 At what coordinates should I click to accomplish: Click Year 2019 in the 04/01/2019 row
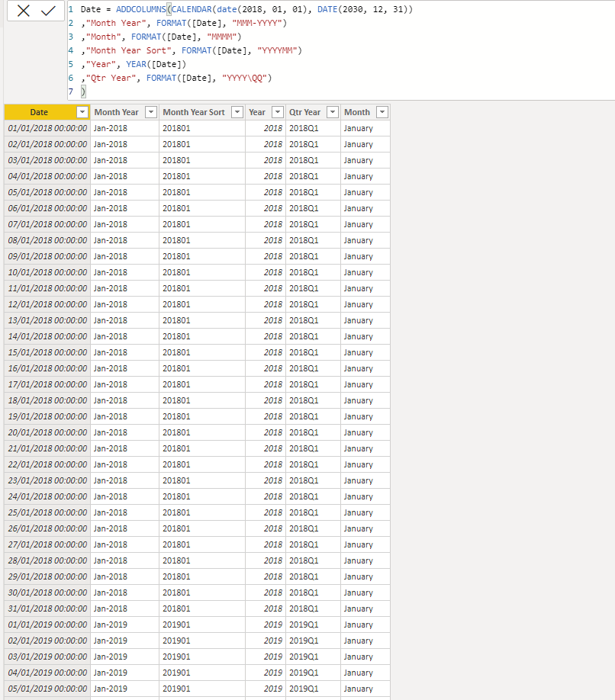pos(273,673)
